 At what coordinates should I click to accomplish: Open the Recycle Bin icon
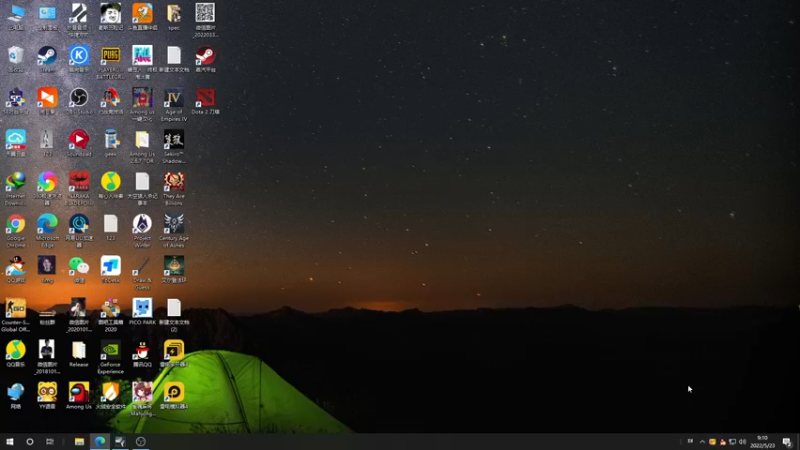coord(16,56)
